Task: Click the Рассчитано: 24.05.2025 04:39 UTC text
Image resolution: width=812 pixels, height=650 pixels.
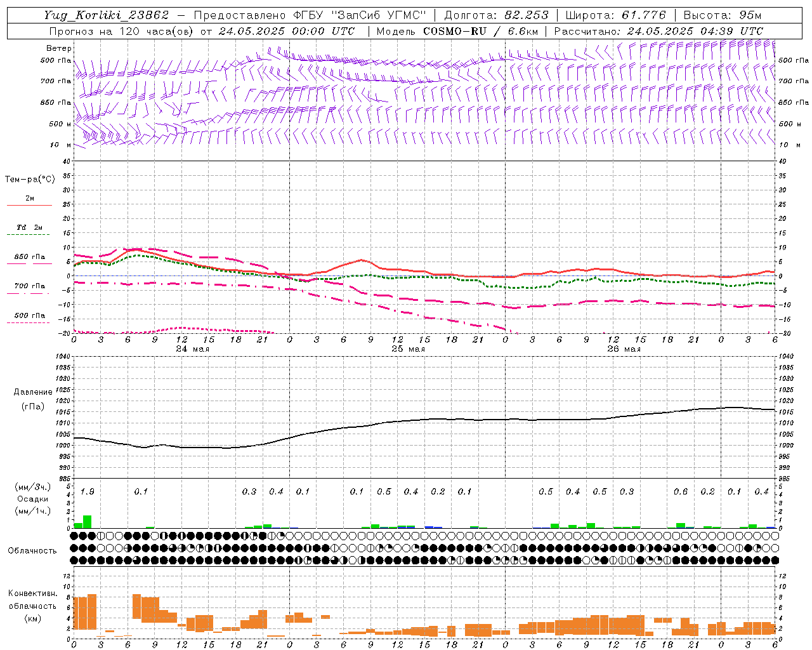Action: coord(658,31)
